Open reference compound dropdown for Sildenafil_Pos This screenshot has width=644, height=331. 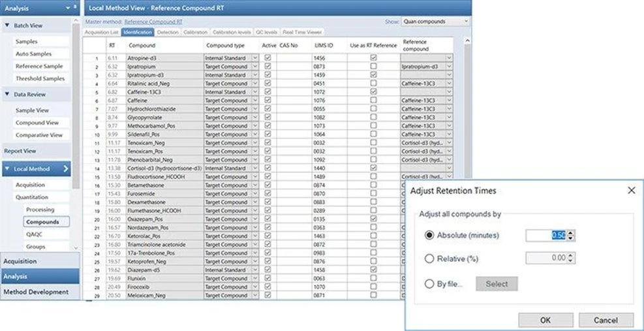[449, 134]
